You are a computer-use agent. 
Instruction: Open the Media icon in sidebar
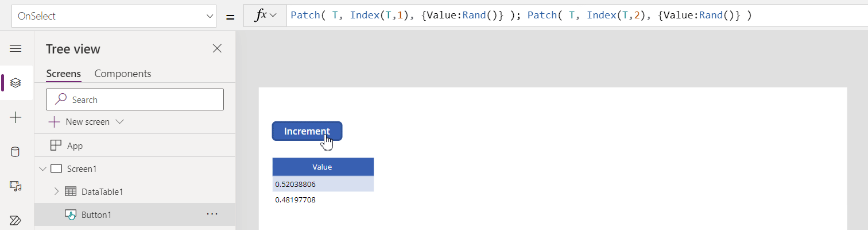pyautogui.click(x=16, y=186)
